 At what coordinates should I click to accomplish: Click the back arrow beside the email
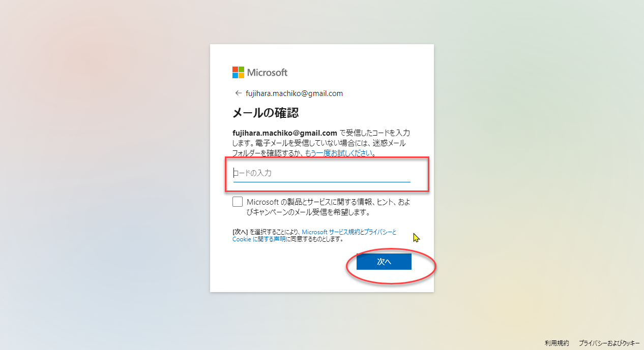[x=238, y=93]
